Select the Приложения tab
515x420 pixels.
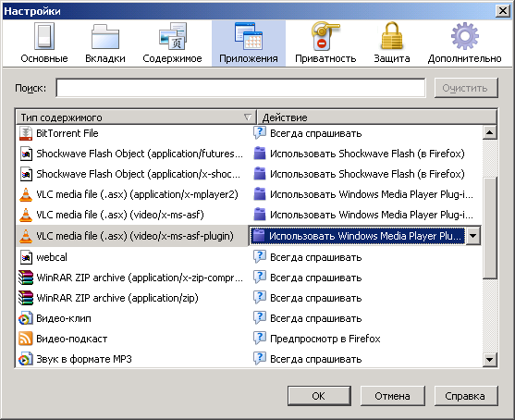click(x=249, y=43)
